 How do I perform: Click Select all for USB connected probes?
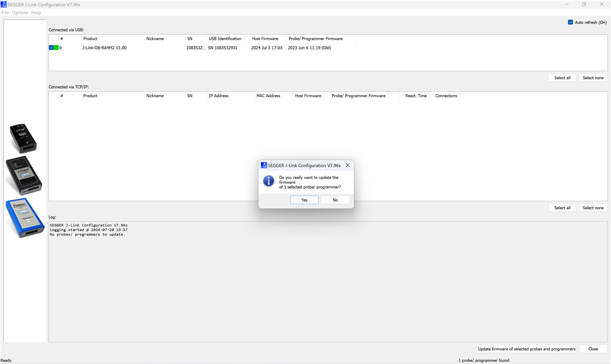coord(562,78)
